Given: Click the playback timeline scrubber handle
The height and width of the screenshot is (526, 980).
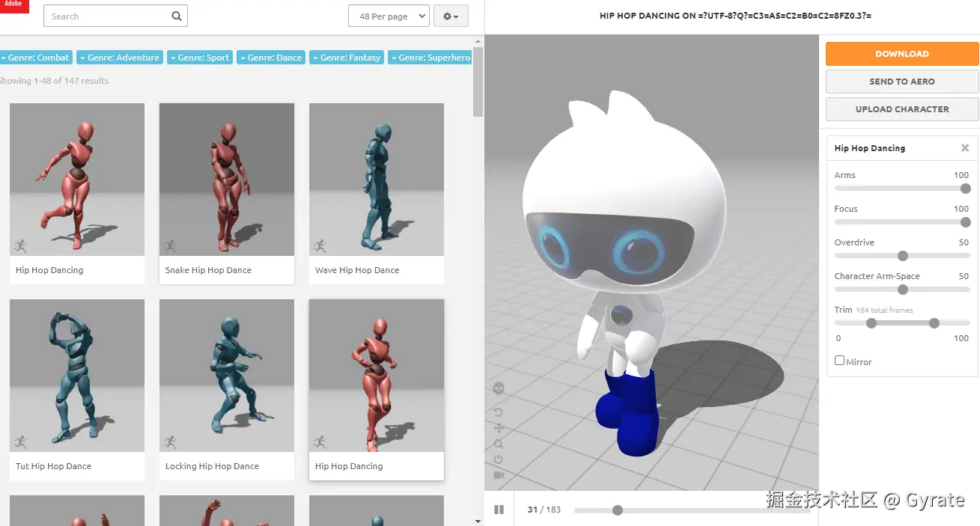Looking at the screenshot, I should [x=617, y=510].
